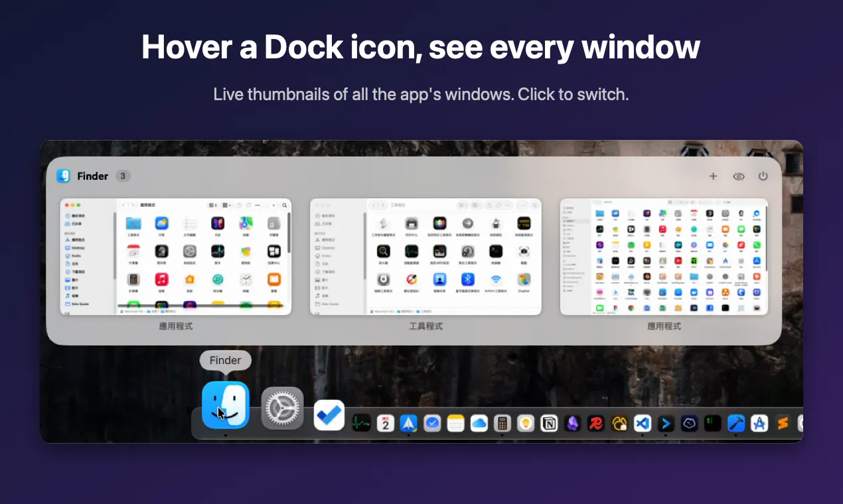Click the 工具程式 caption below the thumbnail

(425, 326)
